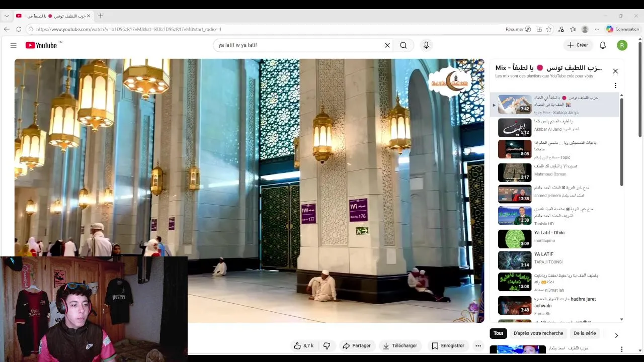This screenshot has height=362, width=644.
Task: Open the Mix playlist three-dot menu
Action: [x=615, y=85]
